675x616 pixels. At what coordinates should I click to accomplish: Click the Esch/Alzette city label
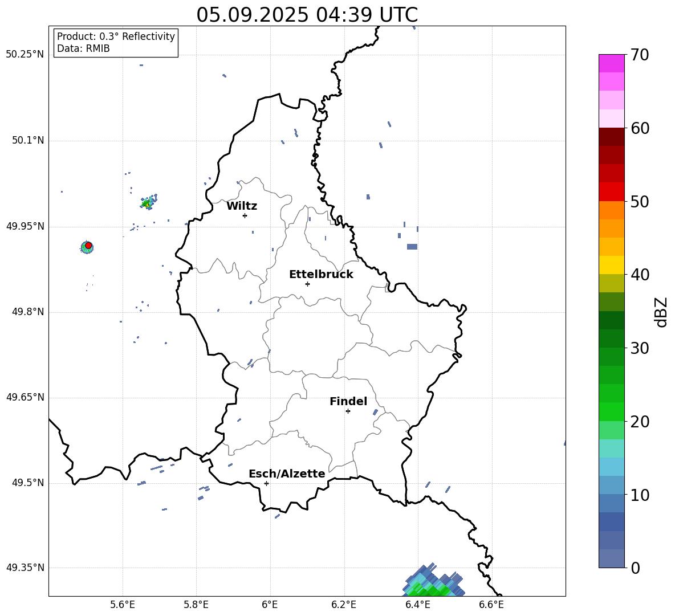pyautogui.click(x=287, y=474)
